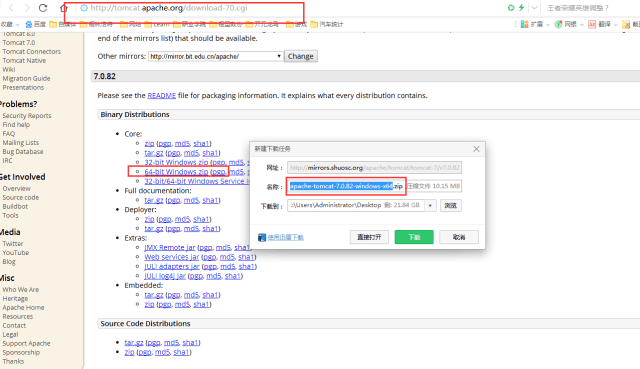Open Sponsorship in the sidebar
The image size is (640, 369).
[21, 352]
